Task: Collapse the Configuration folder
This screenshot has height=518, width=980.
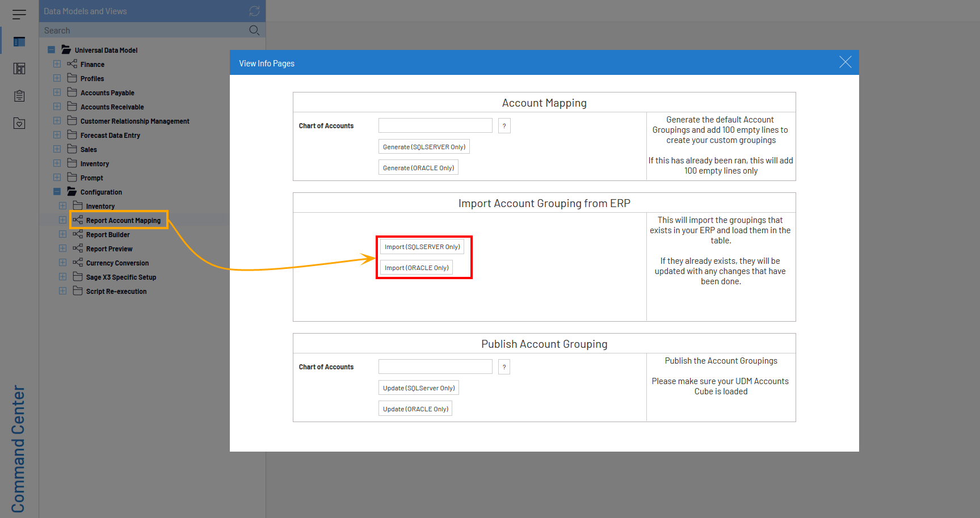Action: (x=57, y=192)
